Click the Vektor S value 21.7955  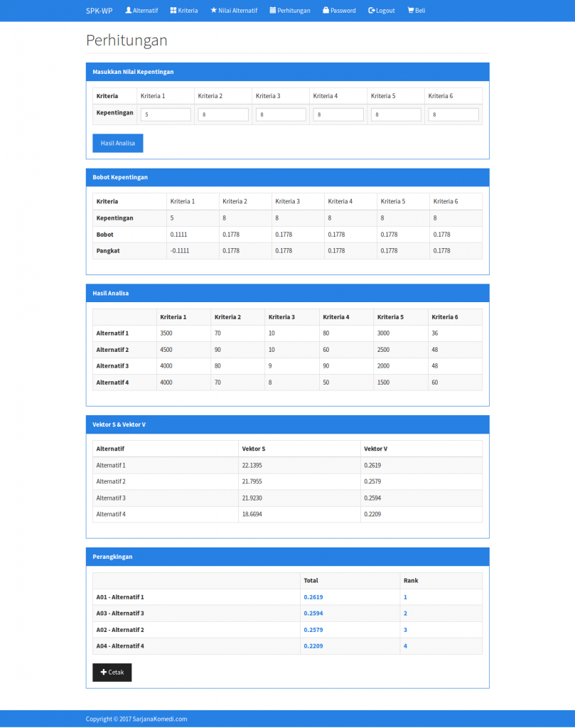pos(252,481)
